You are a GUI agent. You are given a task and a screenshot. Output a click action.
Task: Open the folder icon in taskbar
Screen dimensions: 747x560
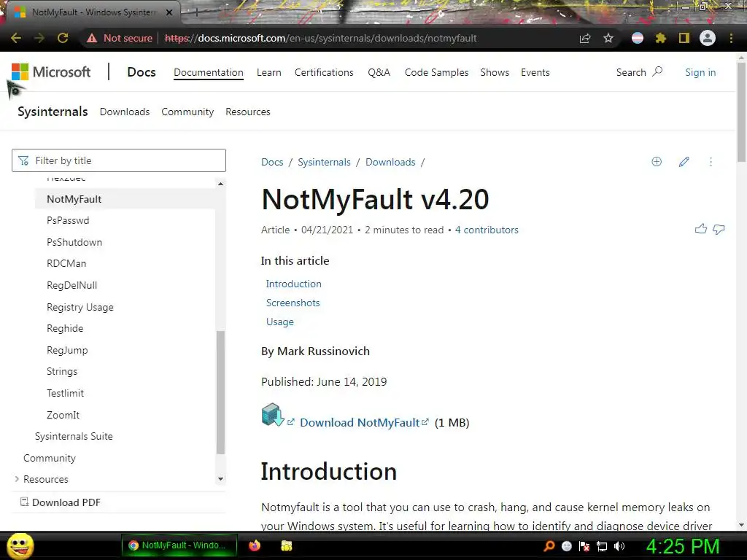coord(286,545)
